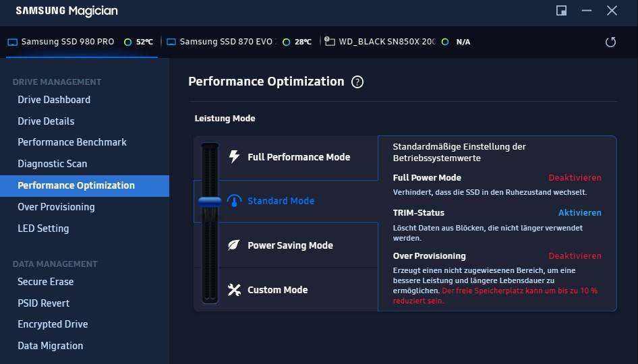The width and height of the screenshot is (638, 364).
Task: Click the WD_BLACK SN850X drive icon
Action: point(330,42)
